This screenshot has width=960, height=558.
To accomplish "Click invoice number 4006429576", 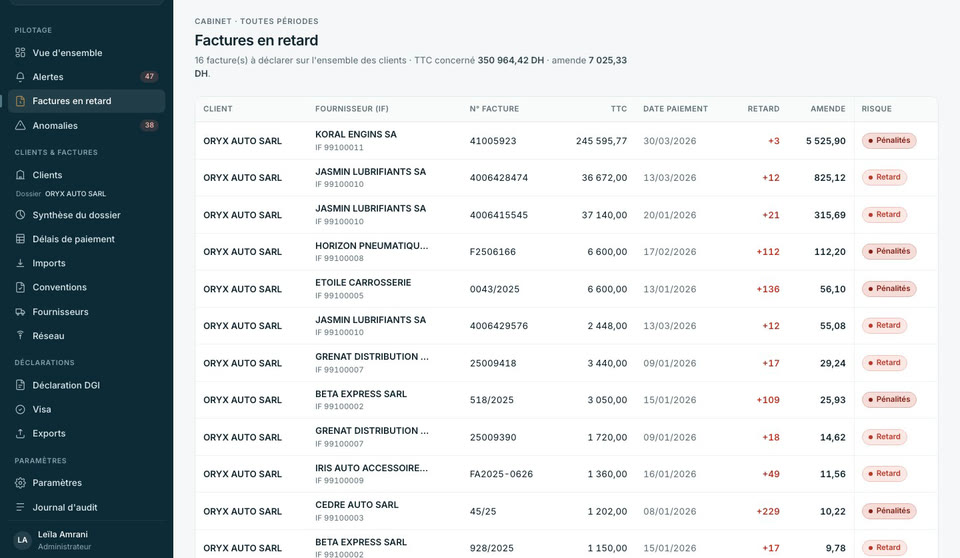I will [x=498, y=326].
